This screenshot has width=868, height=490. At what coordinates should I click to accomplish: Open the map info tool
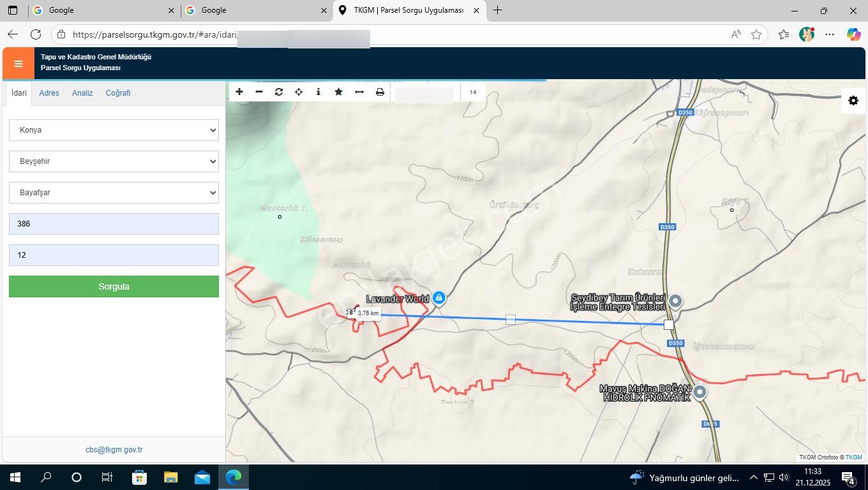point(318,92)
